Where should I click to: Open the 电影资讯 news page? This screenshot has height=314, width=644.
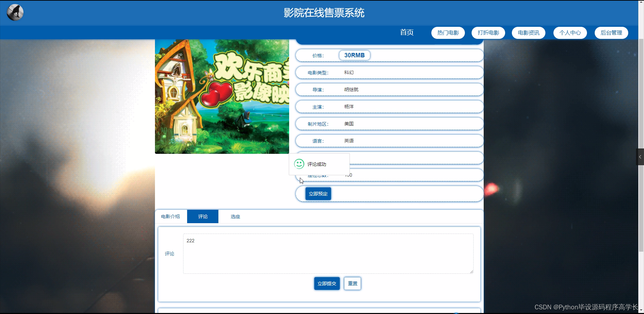[x=528, y=33]
